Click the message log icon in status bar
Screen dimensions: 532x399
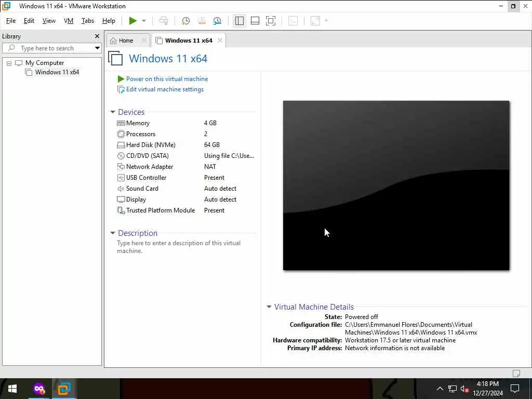[516, 373]
